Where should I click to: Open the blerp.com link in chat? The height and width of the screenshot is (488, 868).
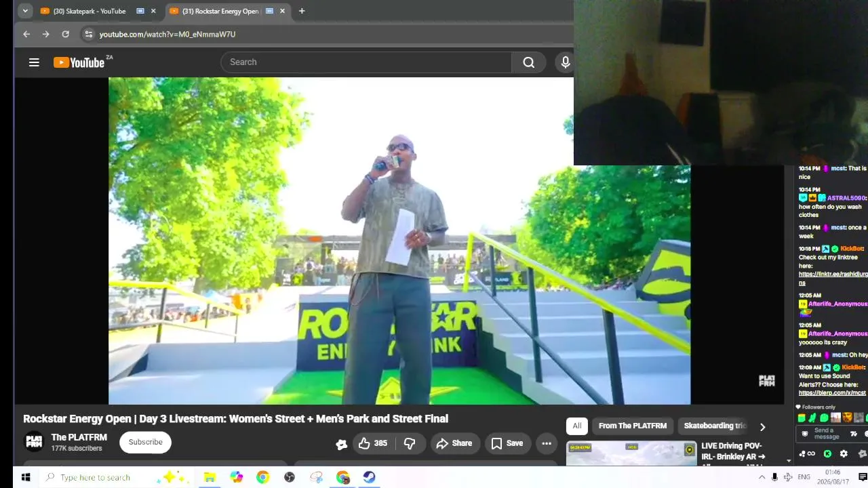(x=832, y=393)
